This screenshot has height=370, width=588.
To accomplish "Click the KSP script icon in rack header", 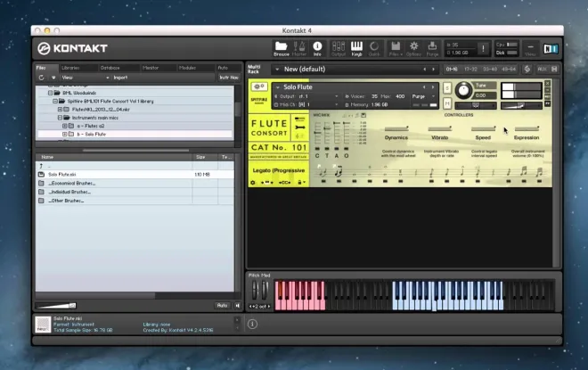I will 527,69.
